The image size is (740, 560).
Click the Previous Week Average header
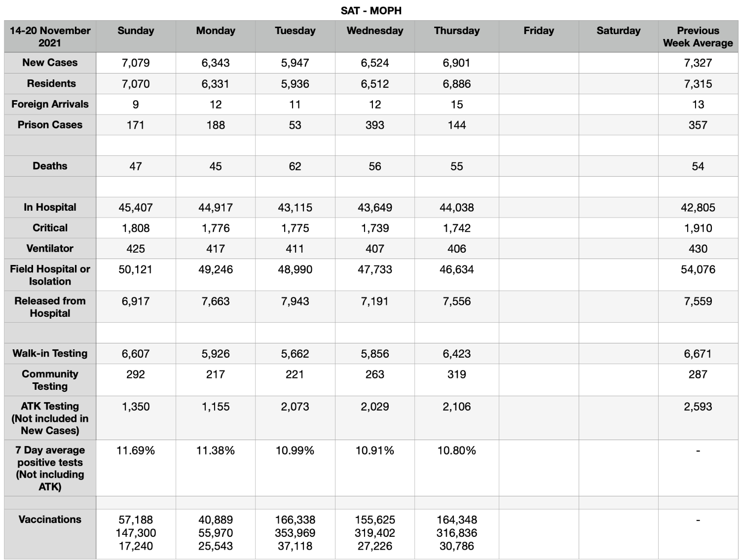tap(698, 37)
